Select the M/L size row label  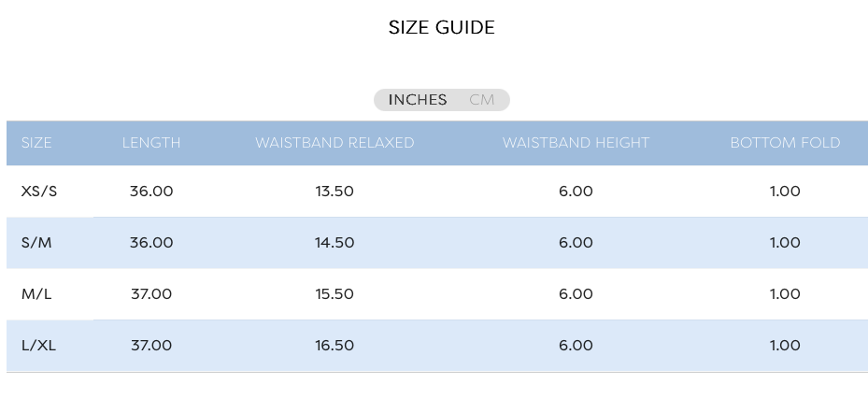click(36, 294)
